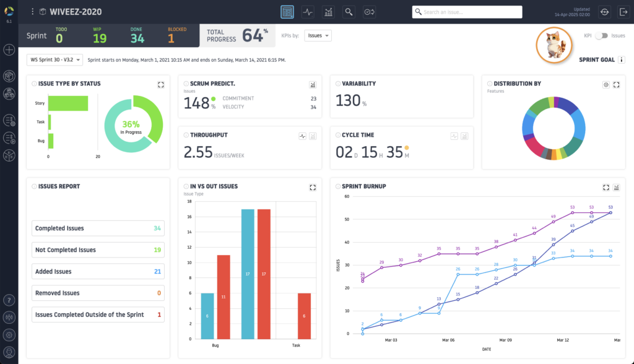Viewport: 634px width, 364px height.
Task: Toggle the pulse view on Throughput widget
Action: point(302,136)
